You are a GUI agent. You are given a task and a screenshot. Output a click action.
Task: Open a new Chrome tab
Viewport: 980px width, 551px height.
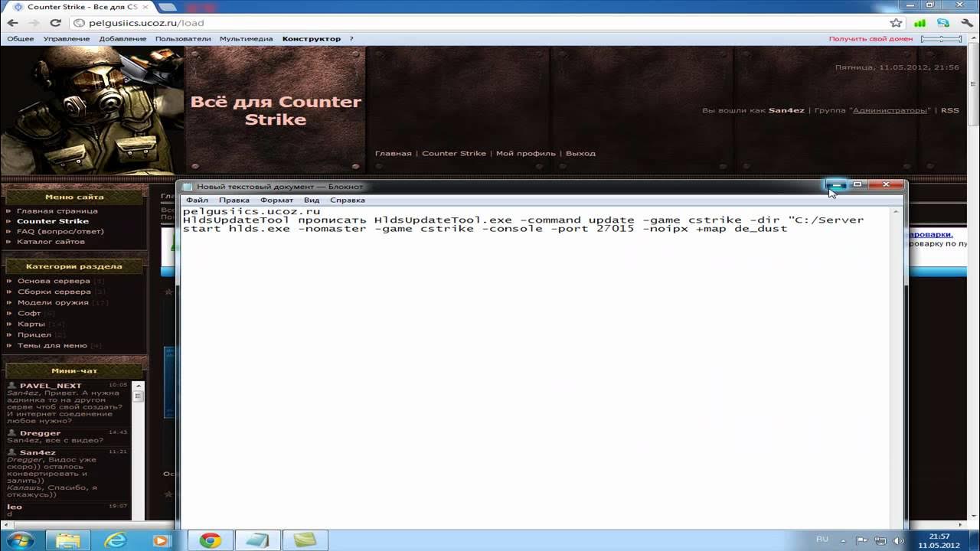(167, 7)
